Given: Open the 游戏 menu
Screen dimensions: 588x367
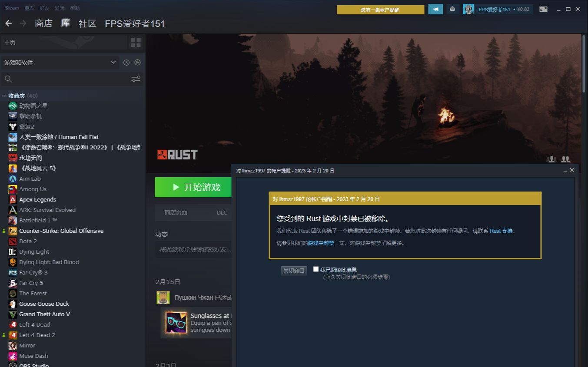Looking at the screenshot, I should pos(60,8).
